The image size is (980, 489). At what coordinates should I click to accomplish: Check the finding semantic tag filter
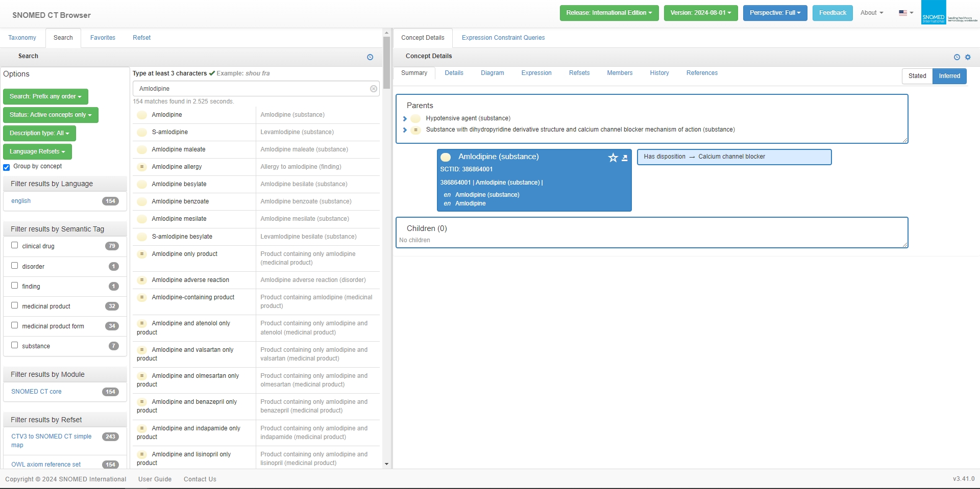pos(15,286)
